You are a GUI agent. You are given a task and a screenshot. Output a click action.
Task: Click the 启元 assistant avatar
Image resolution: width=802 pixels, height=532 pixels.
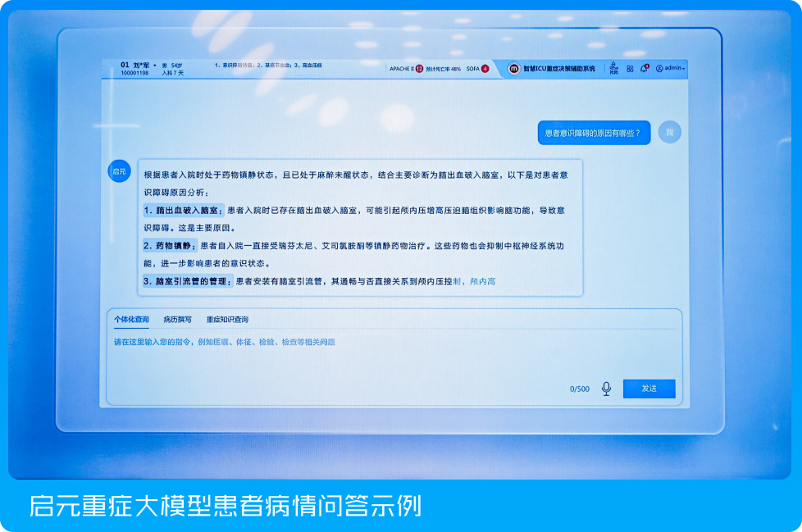119,171
